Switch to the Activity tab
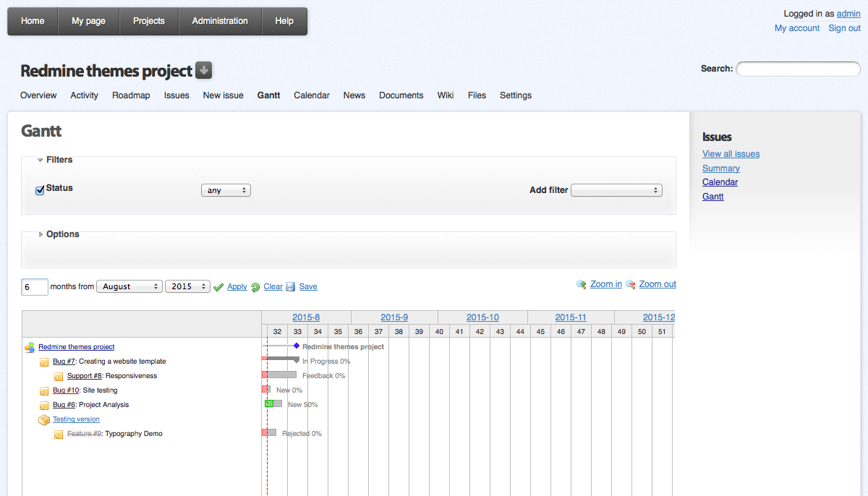Viewport: 868px width, 496px height. [85, 95]
